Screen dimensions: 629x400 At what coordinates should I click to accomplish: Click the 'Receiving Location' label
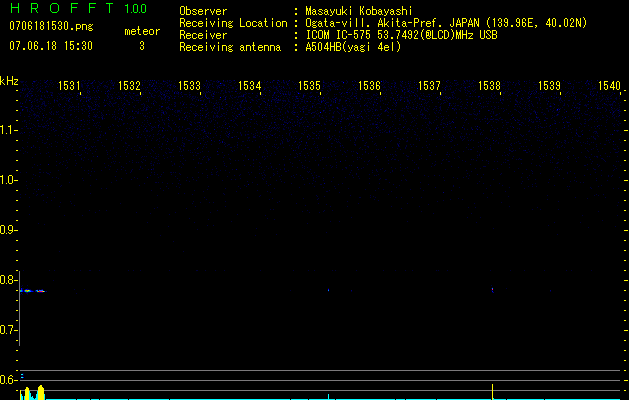click(233, 23)
